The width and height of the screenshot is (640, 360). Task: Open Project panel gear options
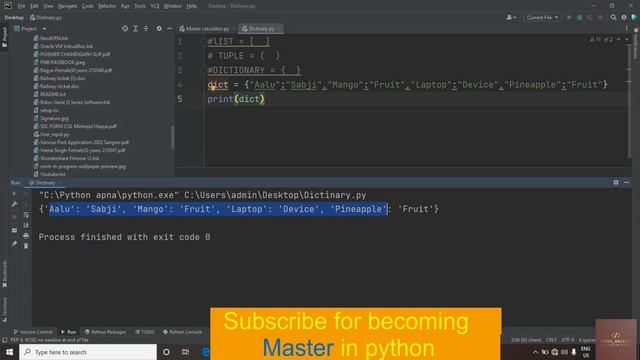pyautogui.click(x=159, y=29)
